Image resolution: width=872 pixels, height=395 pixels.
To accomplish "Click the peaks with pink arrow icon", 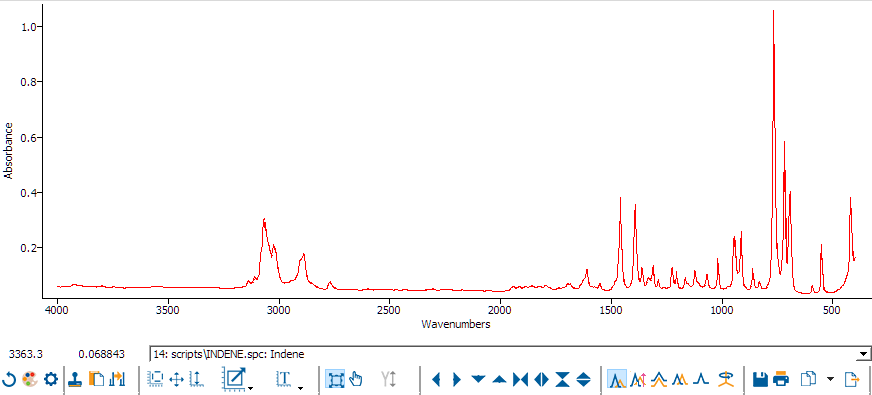I will (638, 380).
